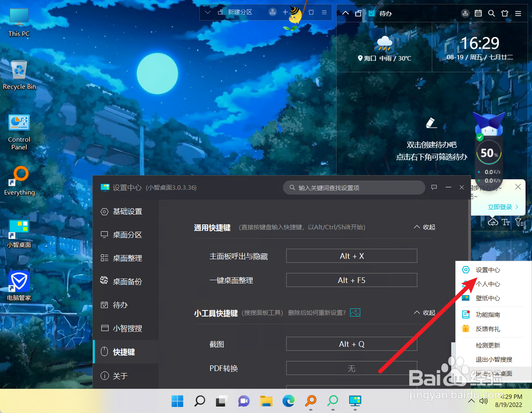This screenshot has width=532, height=413.
Task: Click the 无 field for PDF转换
Action: pyautogui.click(x=352, y=368)
